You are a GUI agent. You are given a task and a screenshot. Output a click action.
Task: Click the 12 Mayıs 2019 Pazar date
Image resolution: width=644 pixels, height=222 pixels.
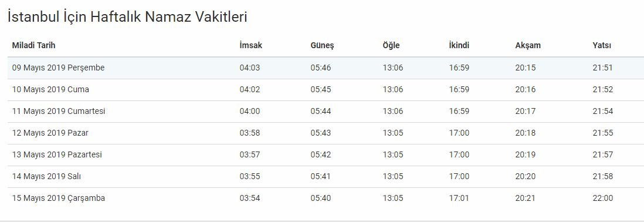pos(50,133)
